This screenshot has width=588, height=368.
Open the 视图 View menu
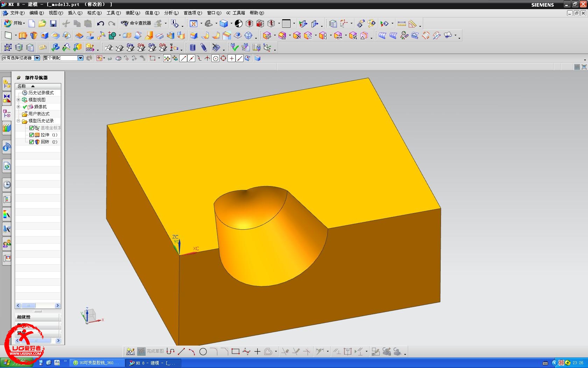(x=56, y=13)
